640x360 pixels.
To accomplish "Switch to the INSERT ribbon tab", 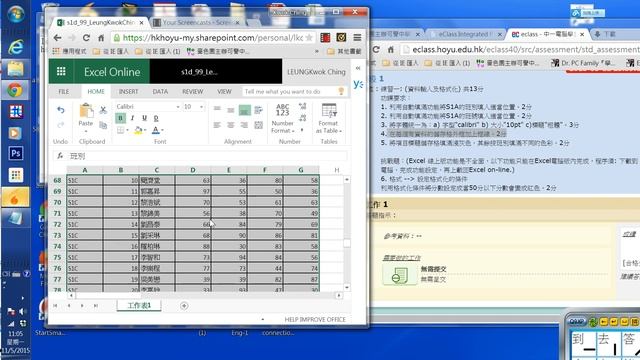I will (x=128, y=91).
